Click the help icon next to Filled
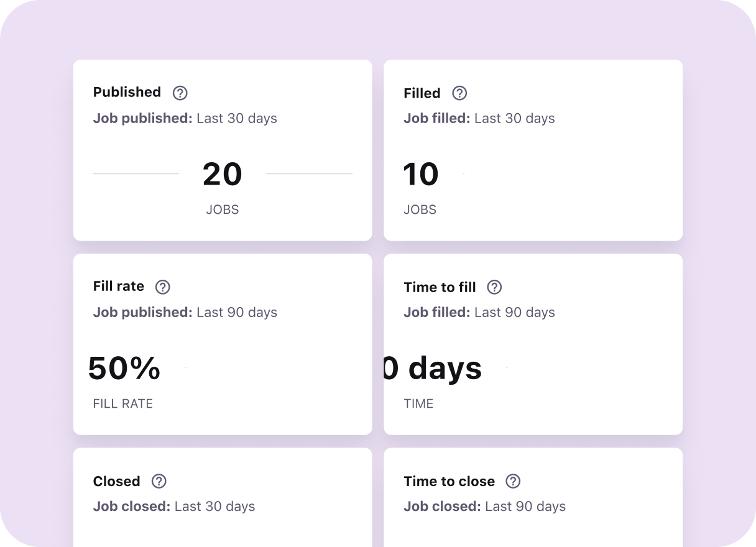This screenshot has height=547, width=756. pyautogui.click(x=459, y=93)
